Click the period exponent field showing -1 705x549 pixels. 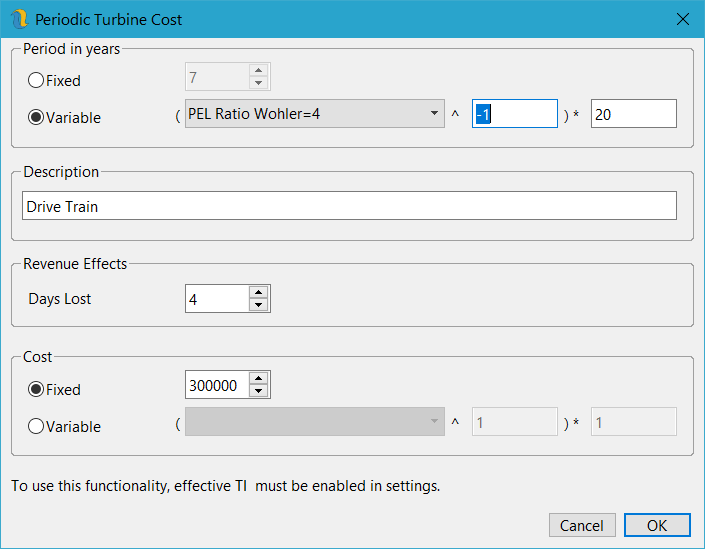[x=514, y=114]
